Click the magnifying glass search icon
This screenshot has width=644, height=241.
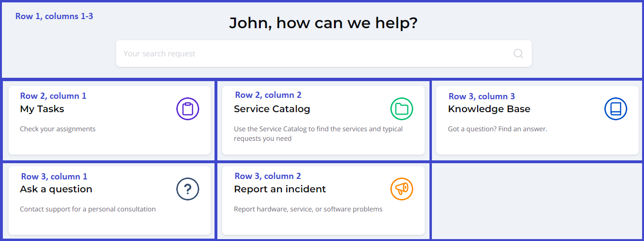click(x=518, y=53)
